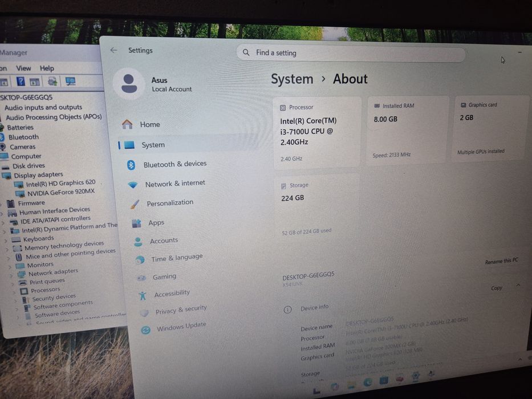Click Scan for hardware changes monitor icon
Screen dimensions: 532x399
(x=71, y=82)
